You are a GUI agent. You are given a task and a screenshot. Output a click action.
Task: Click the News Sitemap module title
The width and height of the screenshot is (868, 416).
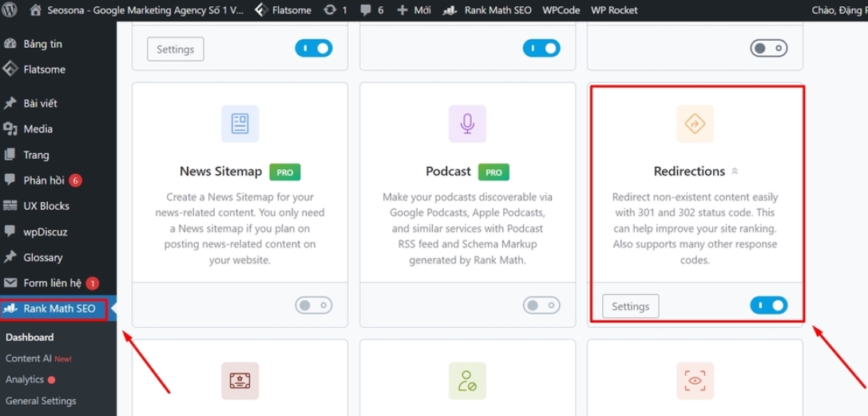pos(220,172)
